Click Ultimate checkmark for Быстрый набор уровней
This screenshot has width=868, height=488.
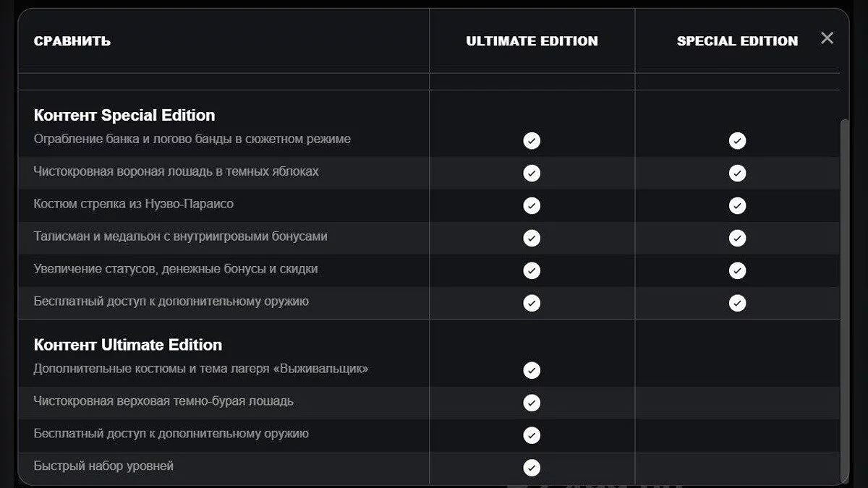pos(532,468)
